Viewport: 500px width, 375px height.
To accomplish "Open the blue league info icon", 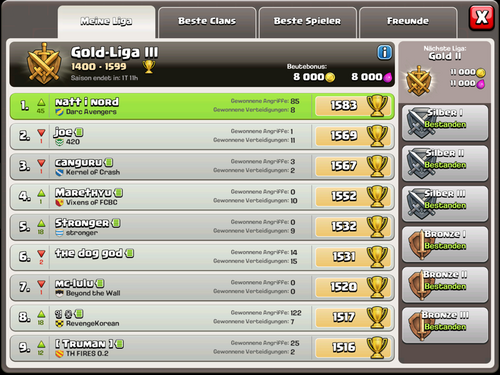I will pyautogui.click(x=384, y=52).
